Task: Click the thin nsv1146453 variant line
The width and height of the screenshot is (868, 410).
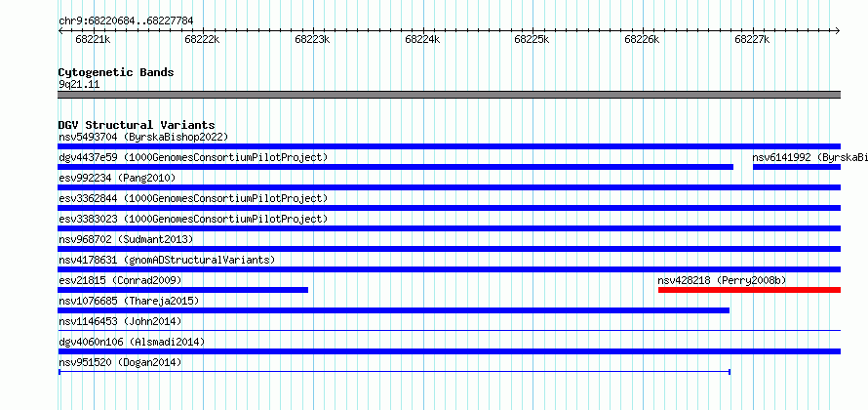Action: (449, 330)
